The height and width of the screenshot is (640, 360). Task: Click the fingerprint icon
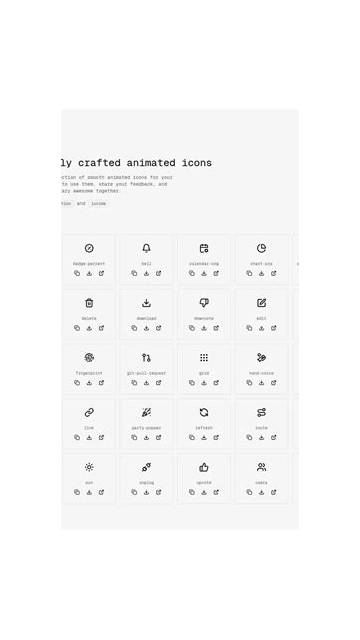(89, 358)
